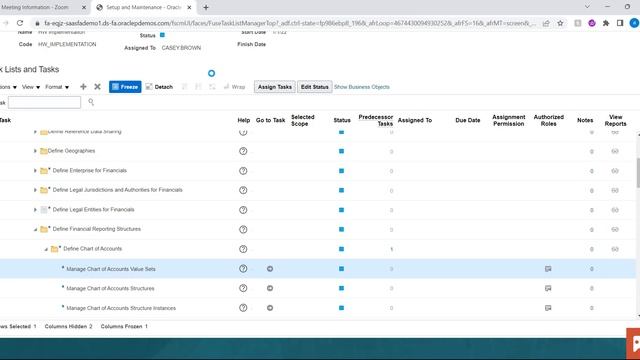The height and width of the screenshot is (360, 640).
Task: Click predecessor count 1 for Chart of Accounts
Action: pos(391,249)
